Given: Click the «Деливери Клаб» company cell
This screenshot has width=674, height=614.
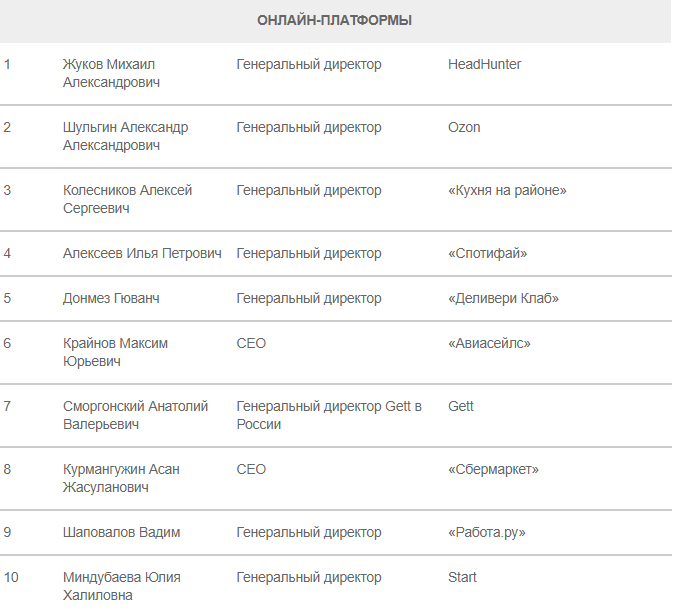Looking at the screenshot, I should pyautogui.click(x=503, y=298).
